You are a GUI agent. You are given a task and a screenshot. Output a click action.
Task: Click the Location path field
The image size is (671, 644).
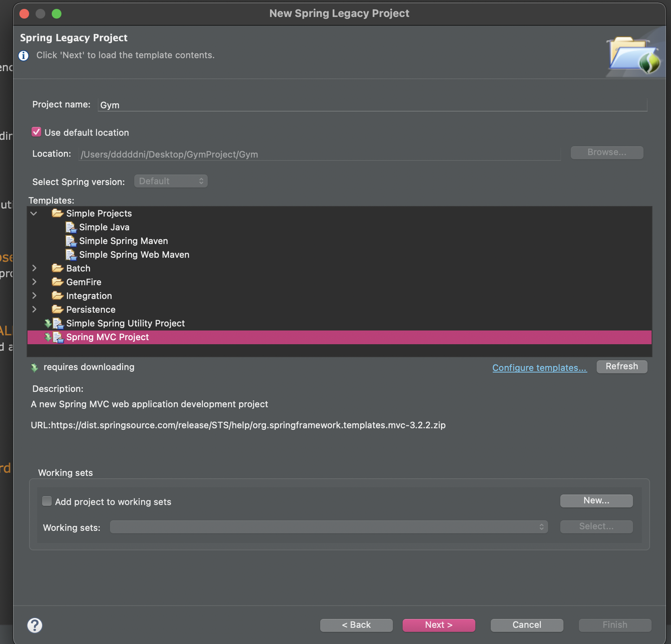(x=319, y=154)
